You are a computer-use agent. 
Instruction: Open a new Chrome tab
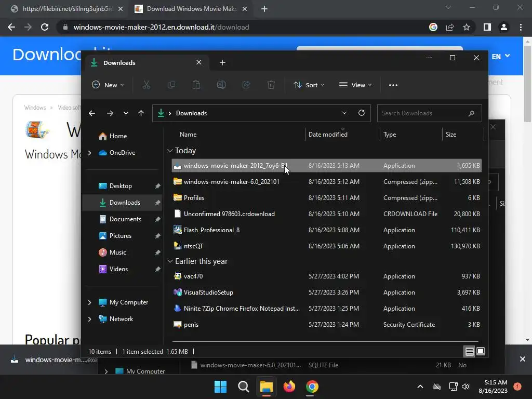tap(264, 9)
